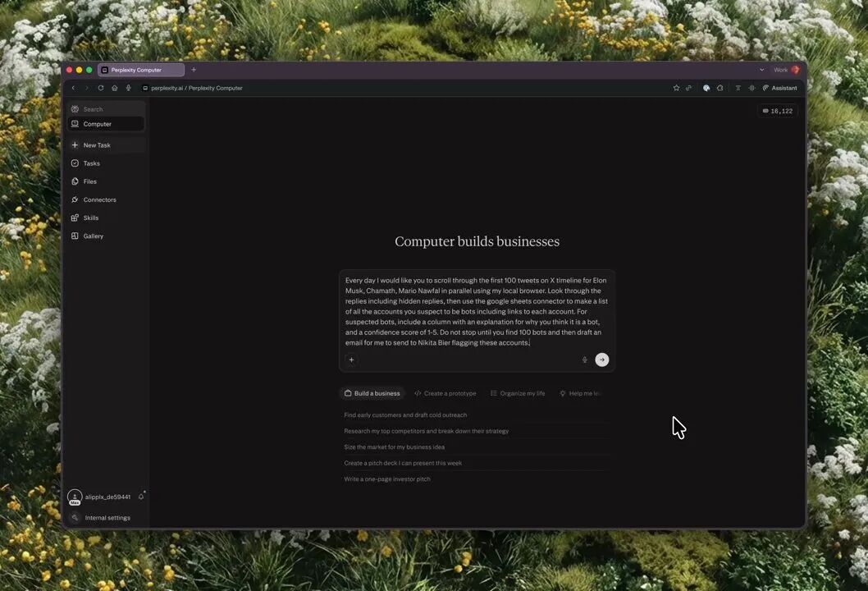Screen dimensions: 868x591
Task: Select the Organize my life category tab
Action: [518, 393]
